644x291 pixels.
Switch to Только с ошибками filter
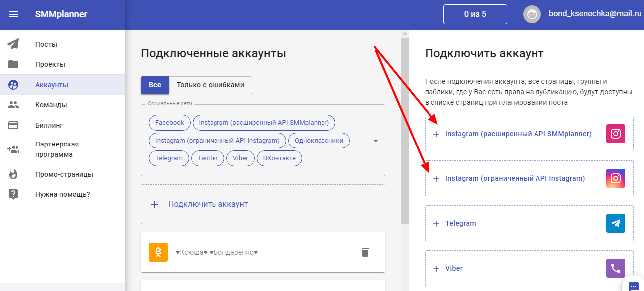coord(211,85)
